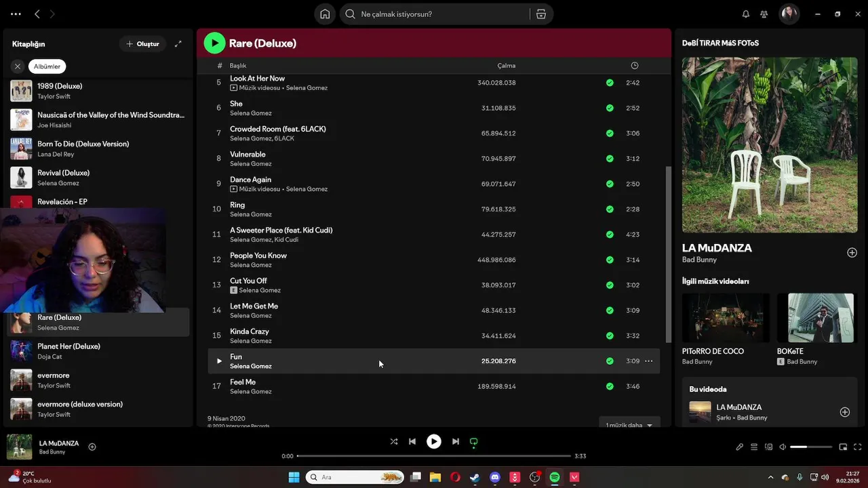Click the duration clock column header

[x=635, y=66]
